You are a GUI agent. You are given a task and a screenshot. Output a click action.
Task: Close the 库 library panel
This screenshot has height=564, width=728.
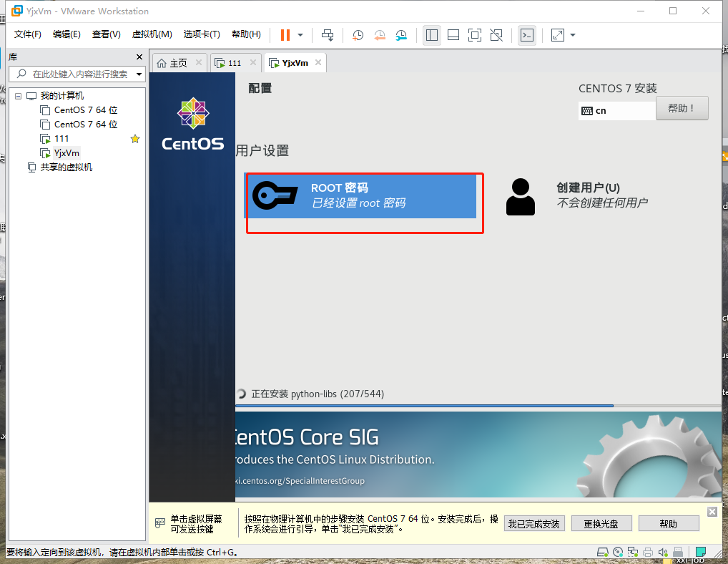tap(139, 57)
